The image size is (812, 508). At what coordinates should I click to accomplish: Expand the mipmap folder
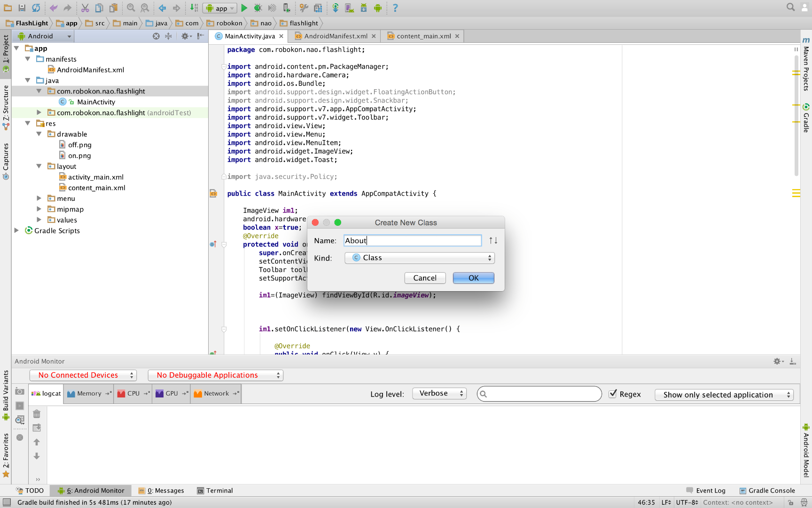(39, 209)
